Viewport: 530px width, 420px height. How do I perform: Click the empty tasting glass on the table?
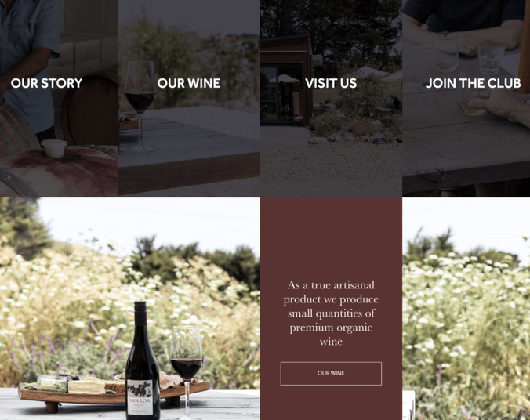click(x=491, y=56)
